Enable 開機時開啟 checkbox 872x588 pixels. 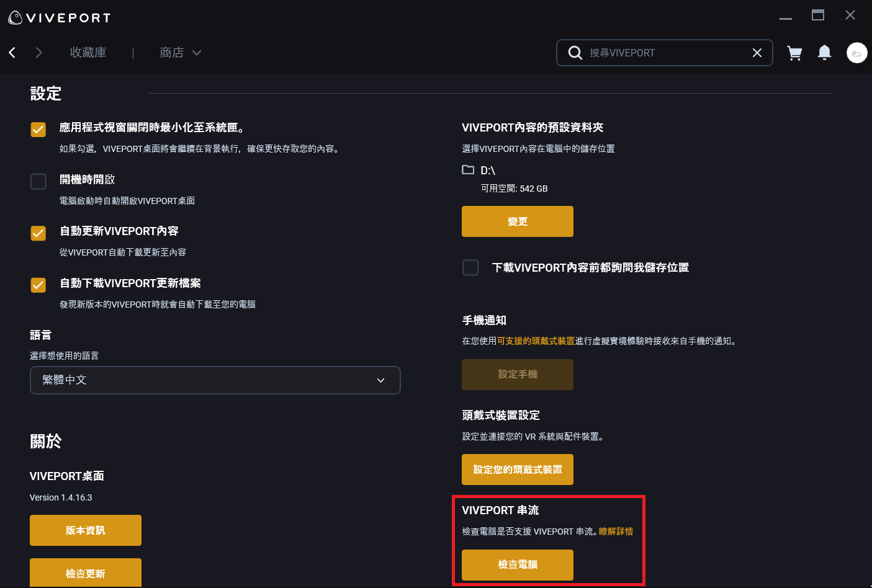point(38,181)
